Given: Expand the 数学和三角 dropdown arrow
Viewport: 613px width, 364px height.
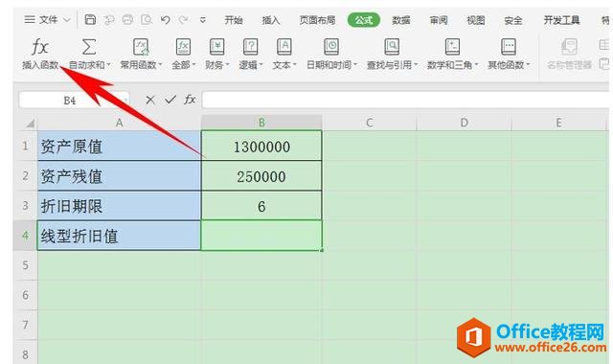Looking at the screenshot, I should (x=476, y=65).
